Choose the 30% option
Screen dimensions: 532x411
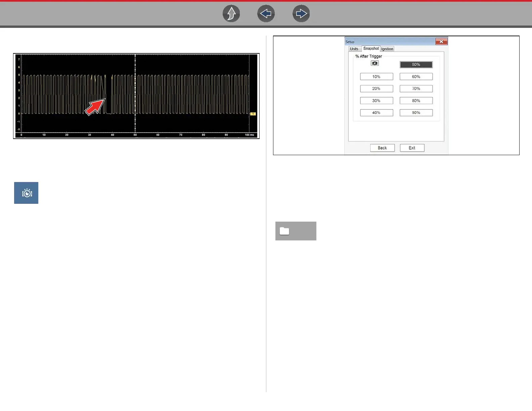pos(376,101)
